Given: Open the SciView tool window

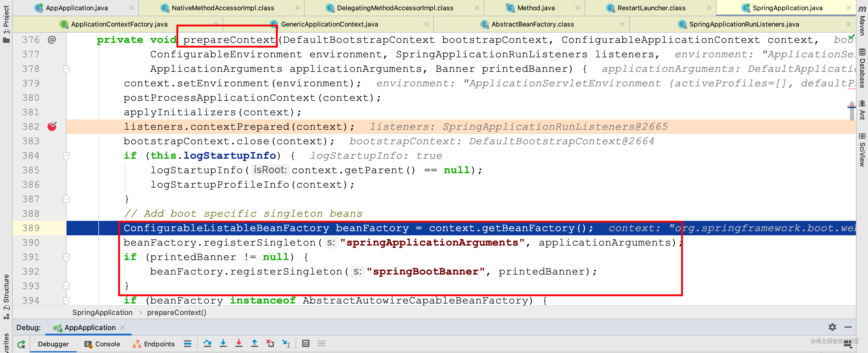Looking at the screenshot, I should (x=862, y=149).
